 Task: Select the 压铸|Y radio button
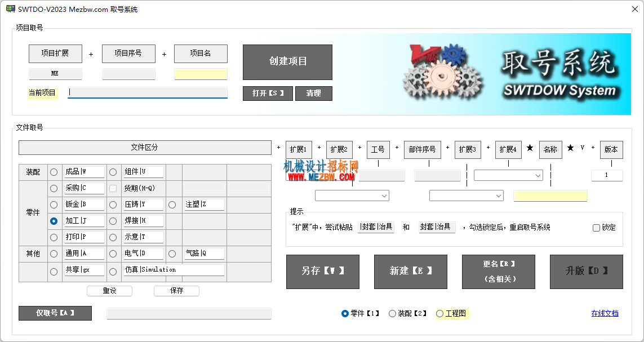113,205
